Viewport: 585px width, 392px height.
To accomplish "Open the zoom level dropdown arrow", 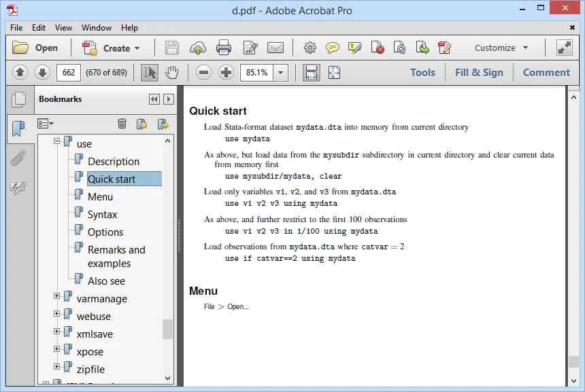I will (x=280, y=73).
